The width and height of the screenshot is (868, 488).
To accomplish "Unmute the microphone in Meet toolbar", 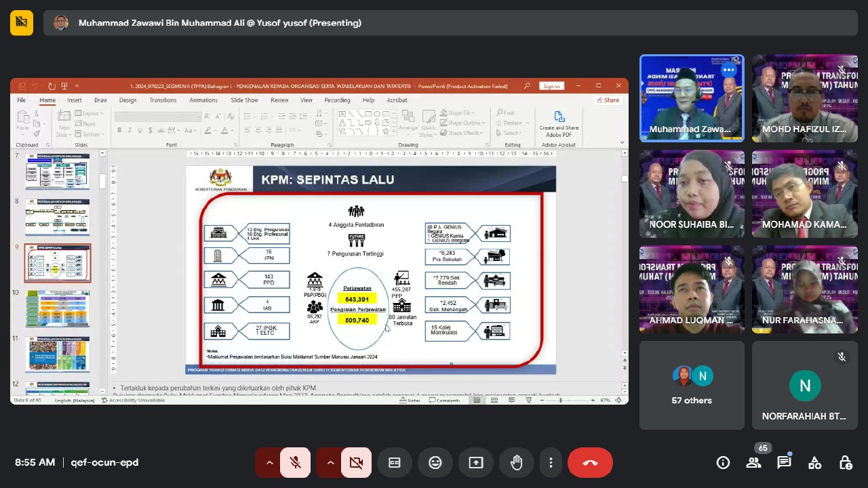I will click(295, 463).
